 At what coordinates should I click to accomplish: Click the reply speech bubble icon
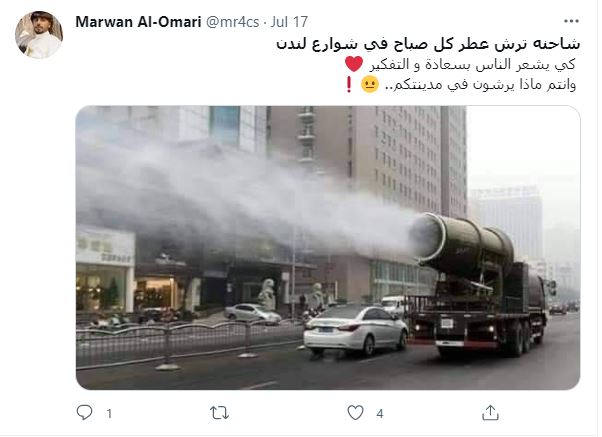coord(84,413)
